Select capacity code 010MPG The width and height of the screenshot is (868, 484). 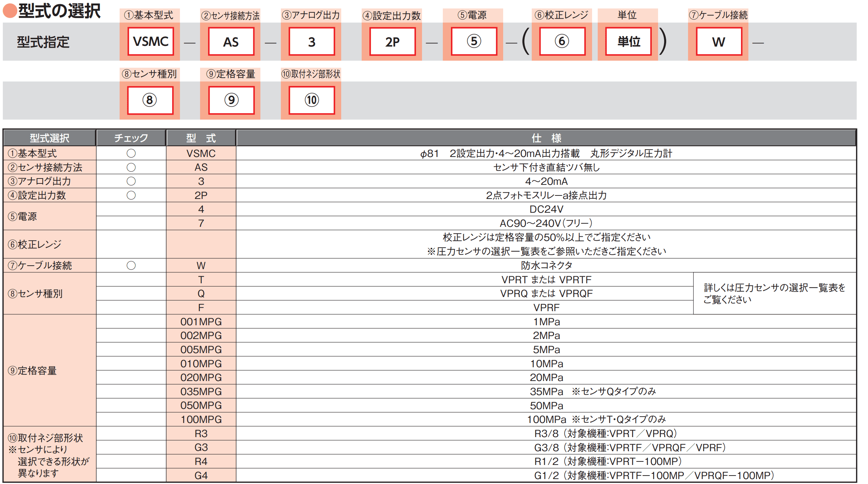201,363
